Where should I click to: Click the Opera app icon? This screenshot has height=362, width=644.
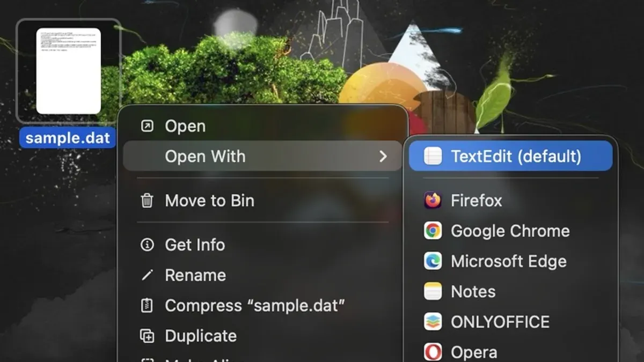[433, 352]
